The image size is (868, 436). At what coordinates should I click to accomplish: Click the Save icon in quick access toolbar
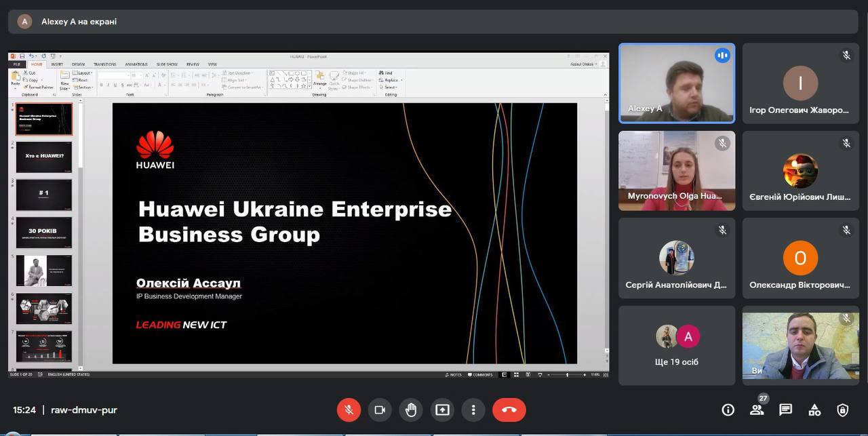(x=22, y=56)
